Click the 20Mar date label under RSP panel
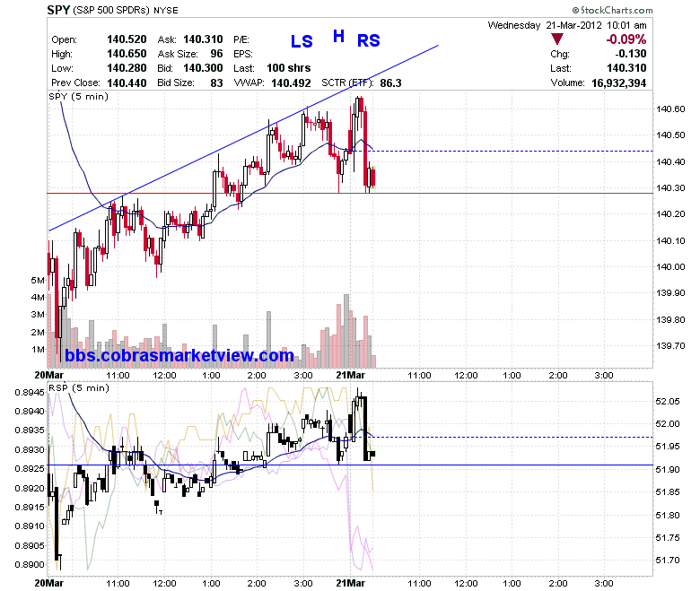Image resolution: width=700 pixels, height=591 pixels. point(48,583)
